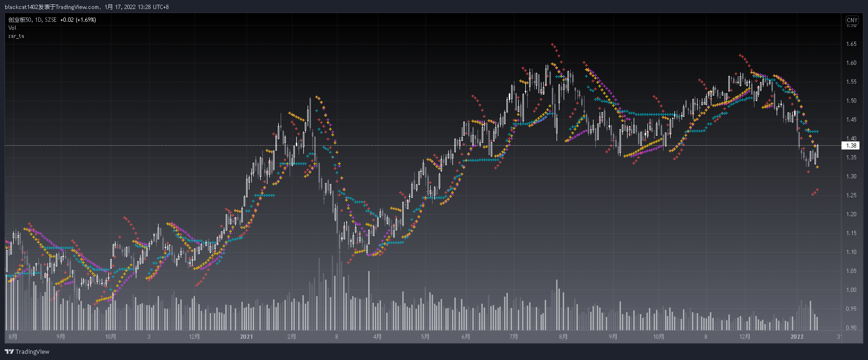Click the 1.00 price axis label
The height and width of the screenshot is (360, 868).
(x=851, y=290)
